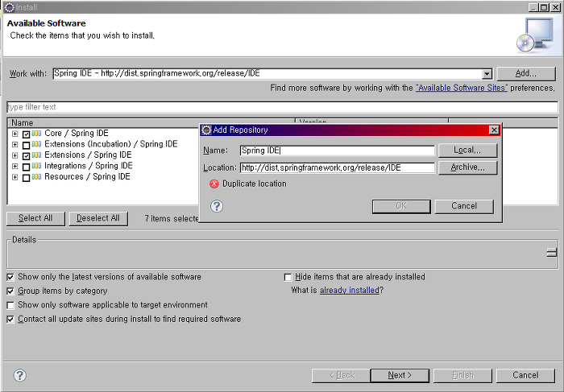Check Resources / Spring IDE checkbox
This screenshot has height=392, width=564.
(x=26, y=178)
